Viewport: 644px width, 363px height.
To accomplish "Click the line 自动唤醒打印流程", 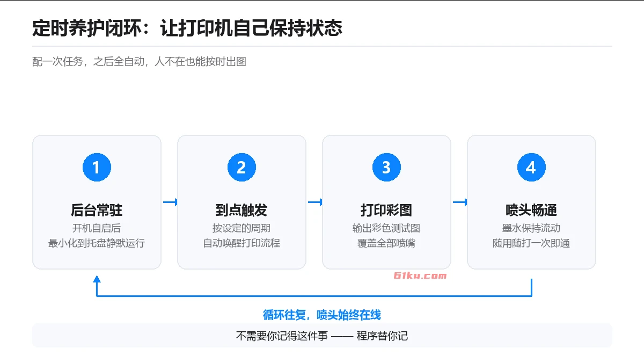I will pyautogui.click(x=241, y=243).
